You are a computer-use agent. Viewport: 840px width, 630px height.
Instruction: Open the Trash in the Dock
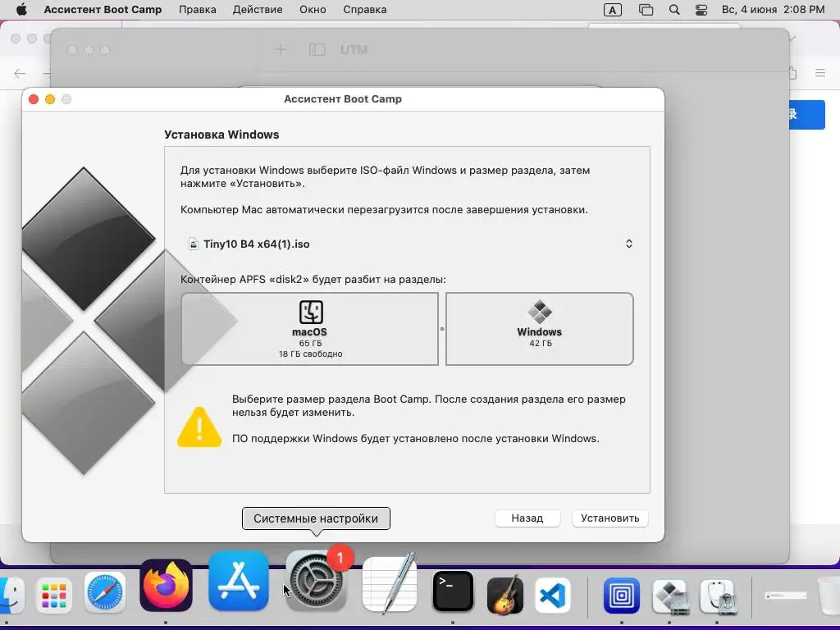(829, 596)
